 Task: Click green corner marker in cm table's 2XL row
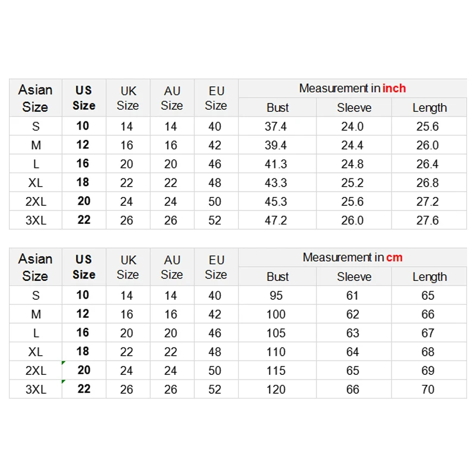(x=64, y=362)
